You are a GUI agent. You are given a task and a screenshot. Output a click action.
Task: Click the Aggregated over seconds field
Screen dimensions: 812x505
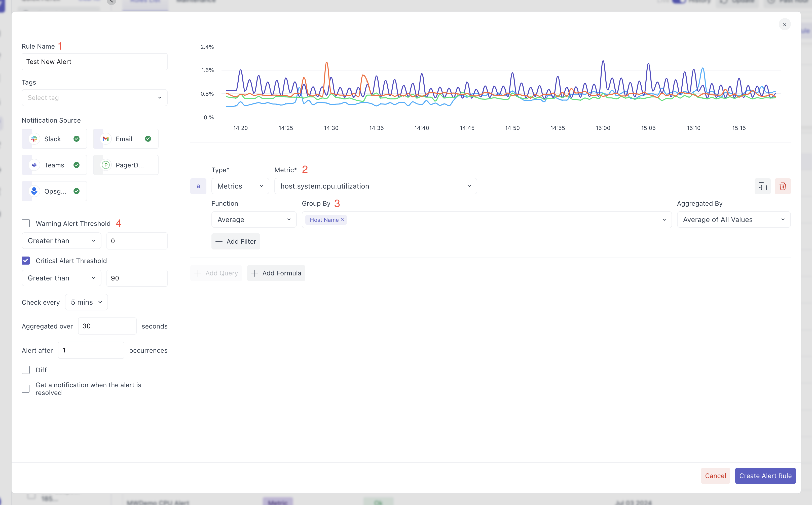tap(107, 326)
